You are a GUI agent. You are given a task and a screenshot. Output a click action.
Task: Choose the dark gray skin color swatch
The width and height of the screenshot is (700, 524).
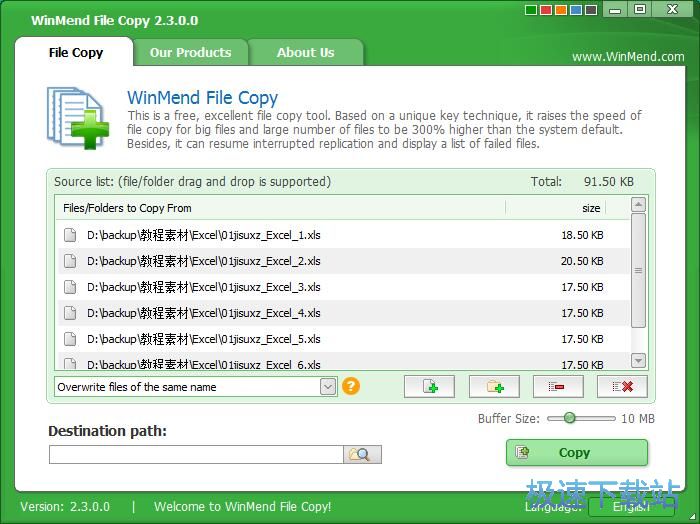591,10
